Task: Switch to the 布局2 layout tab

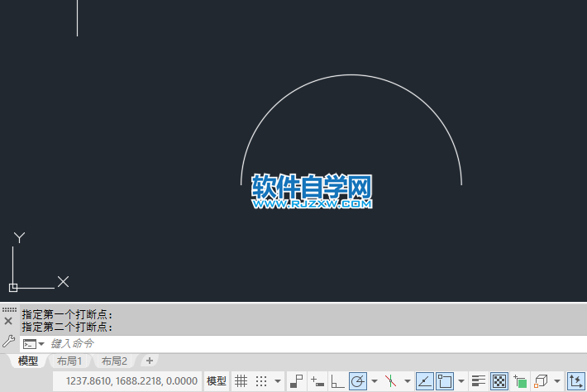Action: pyautogui.click(x=114, y=361)
